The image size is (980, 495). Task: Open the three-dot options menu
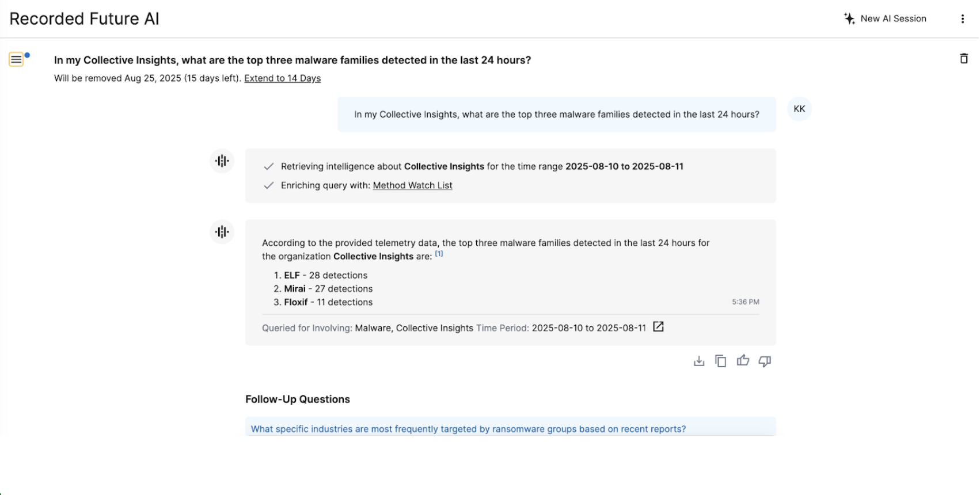[x=962, y=19]
